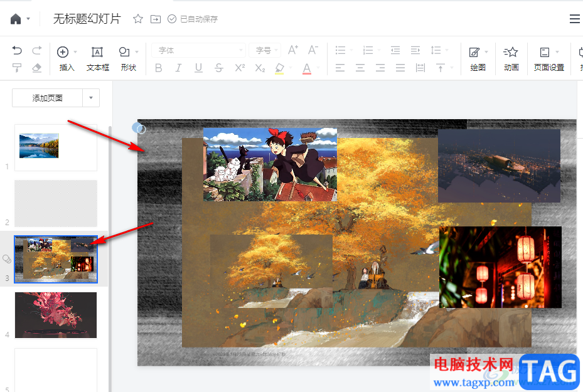Center align text
This screenshot has height=392, width=583.
point(360,68)
